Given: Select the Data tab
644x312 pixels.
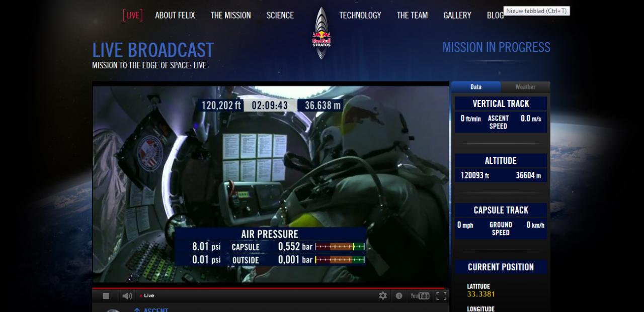Looking at the screenshot, I should [x=476, y=87].
